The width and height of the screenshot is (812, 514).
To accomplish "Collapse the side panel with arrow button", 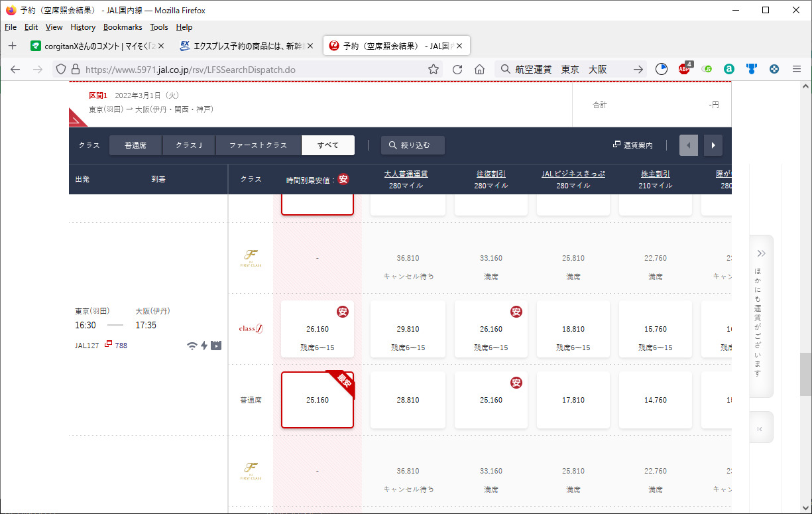I will [x=760, y=429].
